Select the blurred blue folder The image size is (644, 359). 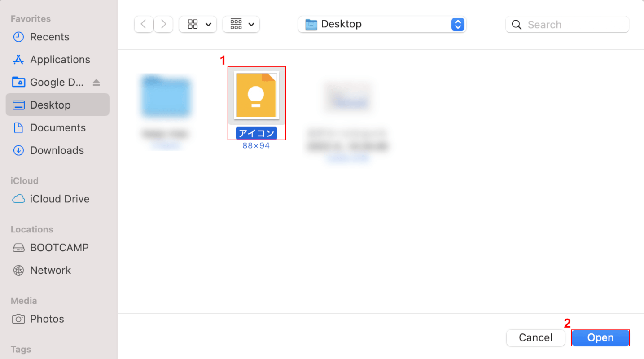pos(166,97)
